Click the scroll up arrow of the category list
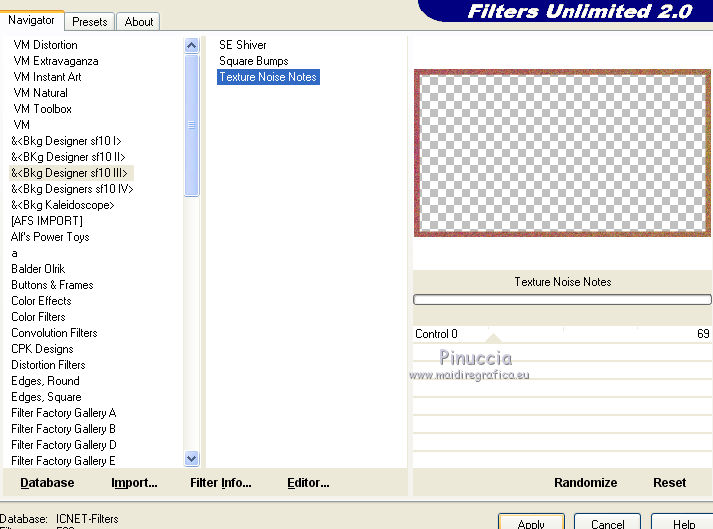 pos(191,45)
